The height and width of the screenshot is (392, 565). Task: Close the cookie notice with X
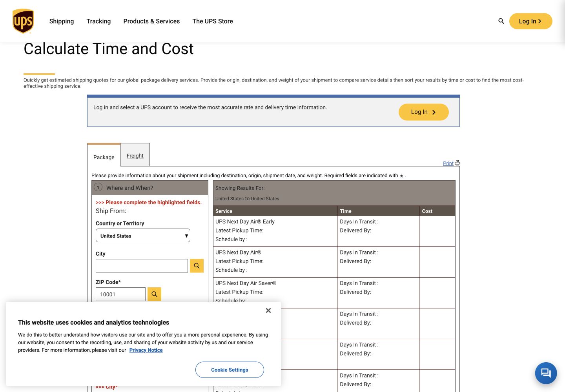coord(268,310)
